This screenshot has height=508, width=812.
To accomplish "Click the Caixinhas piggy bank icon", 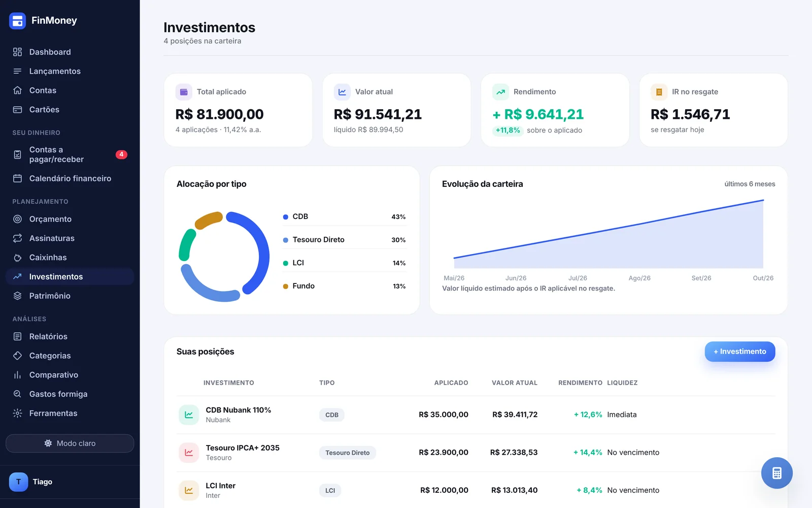I will 17,258.
